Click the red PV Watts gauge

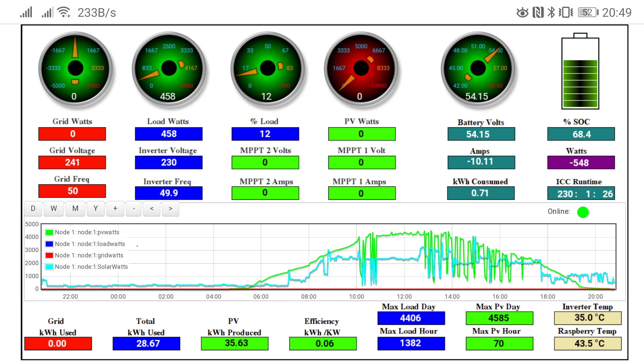(x=361, y=69)
